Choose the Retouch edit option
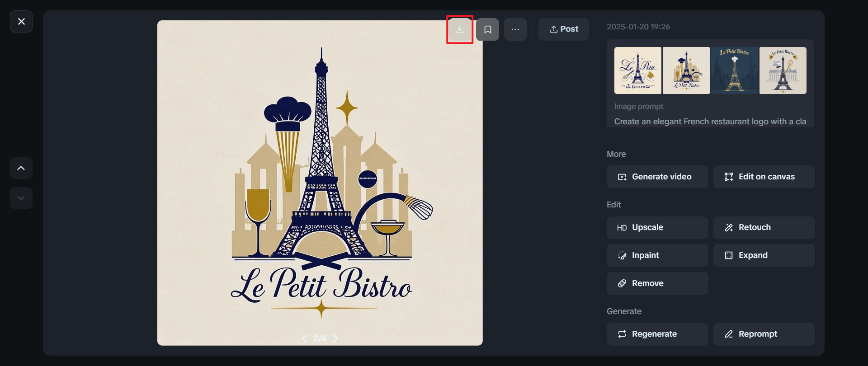 coord(764,228)
